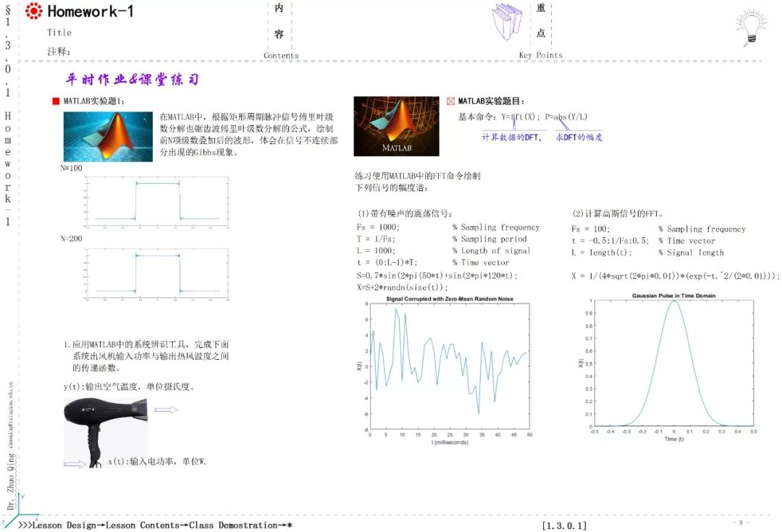Click the X=S+2*randn(size(t)); code line
782x532 pixels.
point(402,287)
